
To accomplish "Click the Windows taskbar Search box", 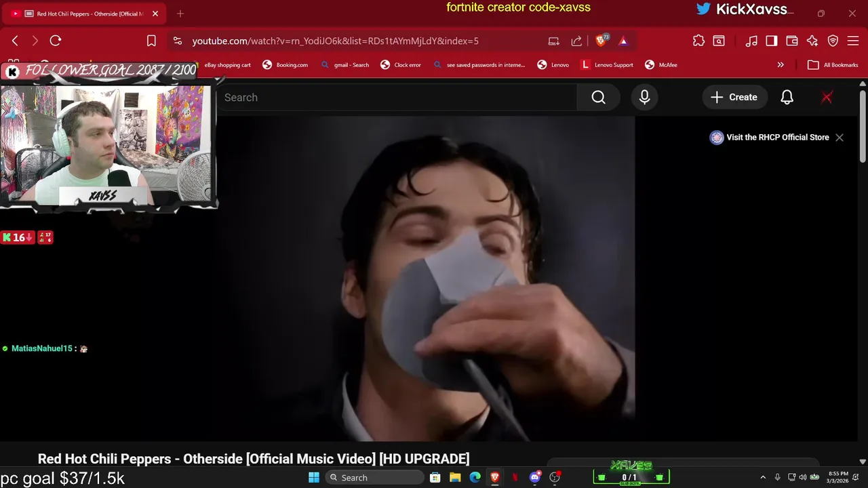I will [x=374, y=478].
